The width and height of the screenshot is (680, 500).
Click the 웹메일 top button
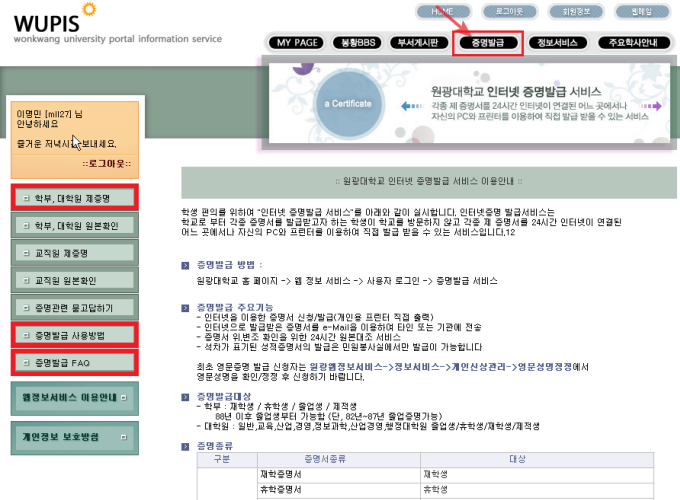point(642,12)
